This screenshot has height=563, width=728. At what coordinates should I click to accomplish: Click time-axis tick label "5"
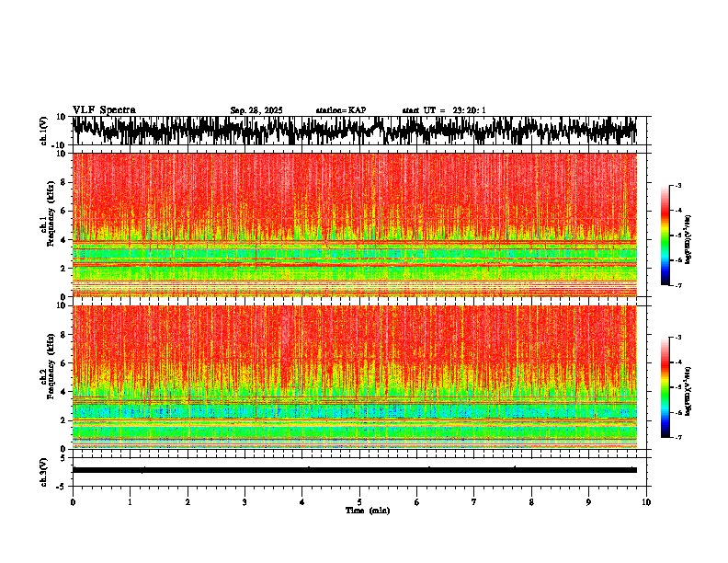359,502
